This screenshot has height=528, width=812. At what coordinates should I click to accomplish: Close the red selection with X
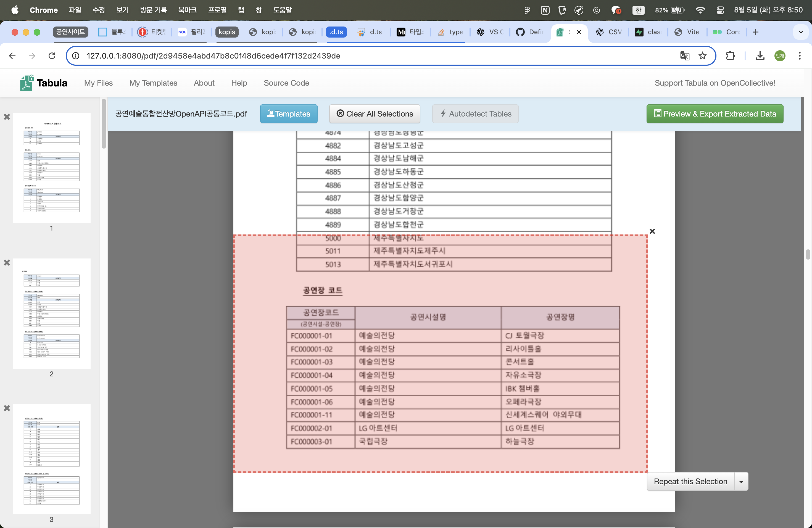click(652, 232)
